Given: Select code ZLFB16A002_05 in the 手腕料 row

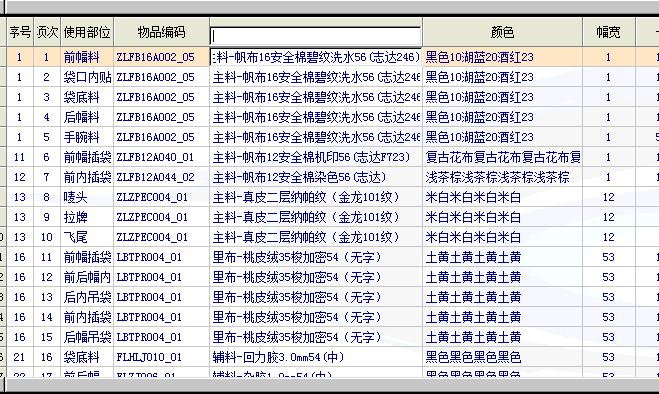Looking at the screenshot, I should point(161,137).
